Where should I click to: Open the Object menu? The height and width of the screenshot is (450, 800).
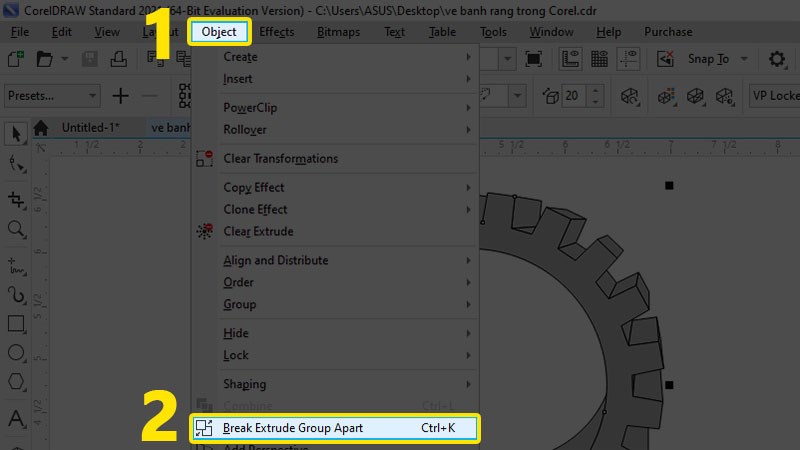tap(219, 32)
